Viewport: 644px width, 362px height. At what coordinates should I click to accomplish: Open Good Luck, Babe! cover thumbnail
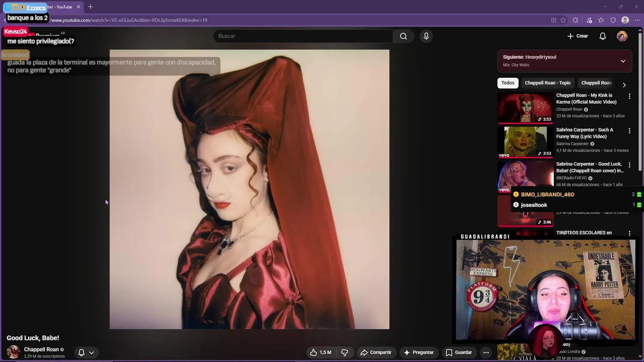(x=525, y=176)
